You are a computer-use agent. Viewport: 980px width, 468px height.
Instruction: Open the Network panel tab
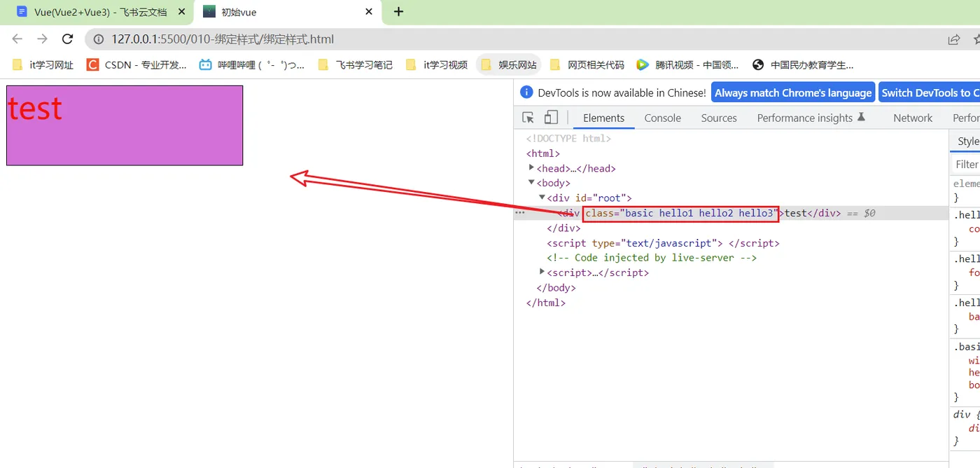pyautogui.click(x=913, y=118)
